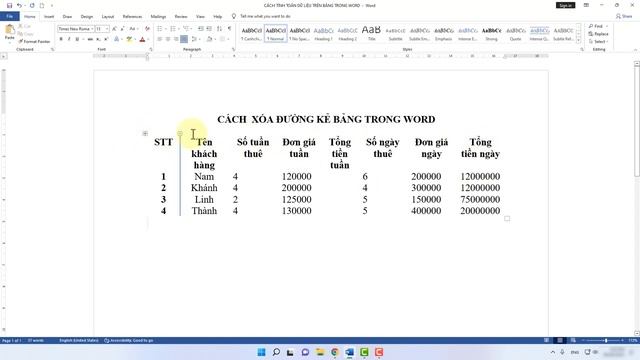Screen dimensions: 640x360
Task: Expand the Styles gallery more arrow
Action: 578,40
